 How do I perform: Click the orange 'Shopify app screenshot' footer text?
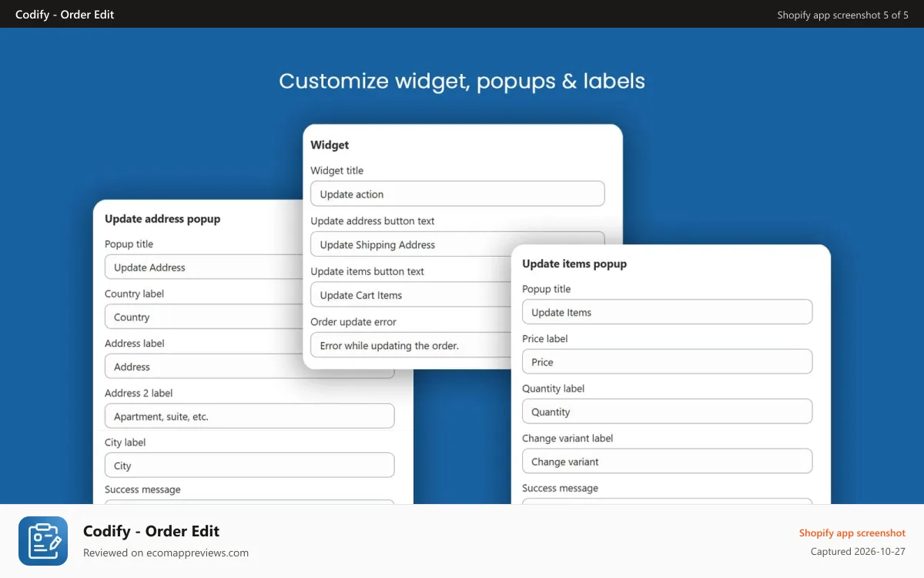[x=852, y=533]
